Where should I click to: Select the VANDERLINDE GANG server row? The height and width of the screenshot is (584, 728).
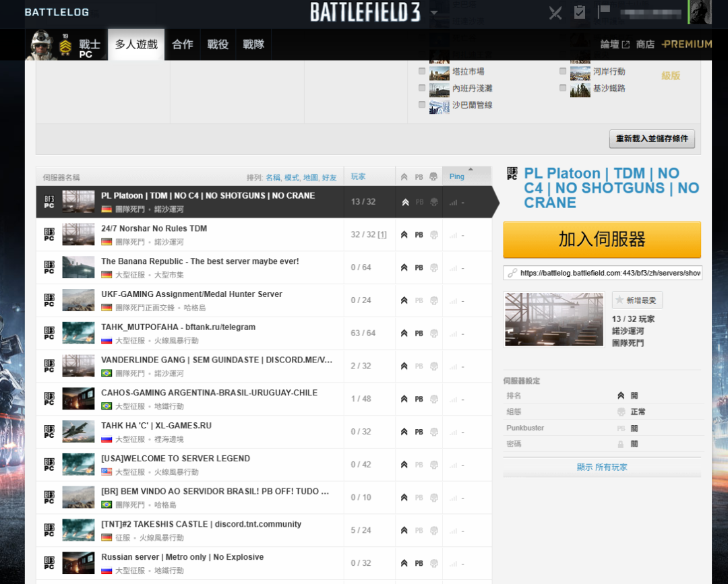click(x=264, y=366)
